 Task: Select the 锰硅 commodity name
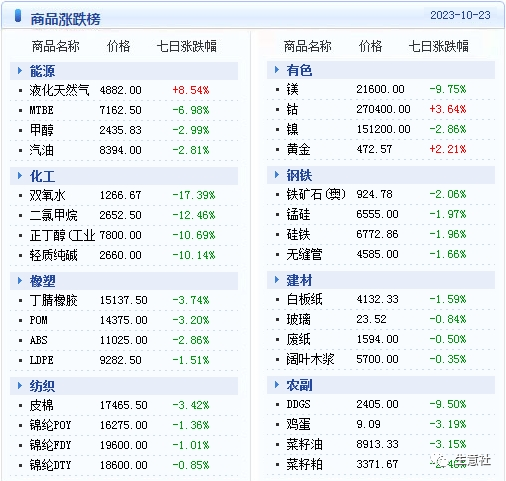[298, 214]
